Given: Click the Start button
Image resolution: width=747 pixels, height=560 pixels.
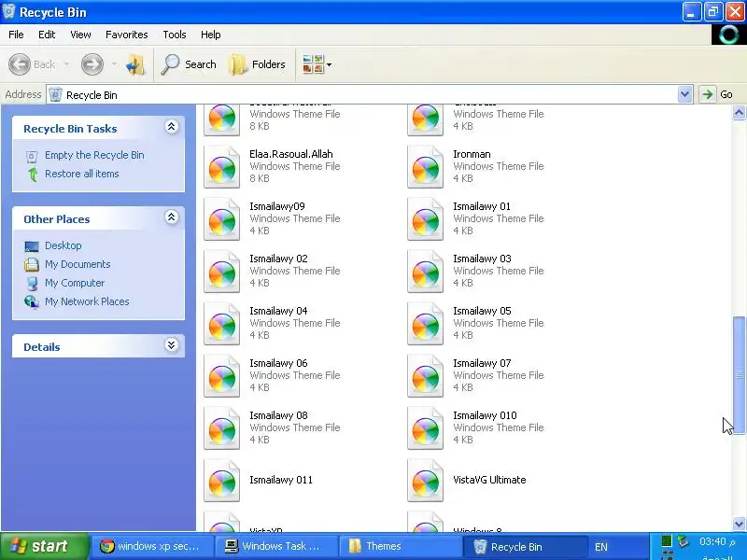Looking at the screenshot, I should click(44, 546).
